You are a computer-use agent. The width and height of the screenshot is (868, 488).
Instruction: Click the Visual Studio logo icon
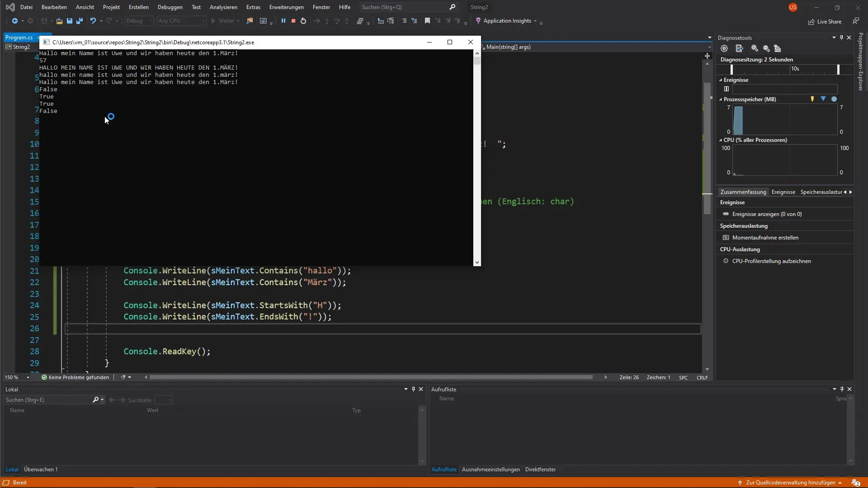point(10,7)
